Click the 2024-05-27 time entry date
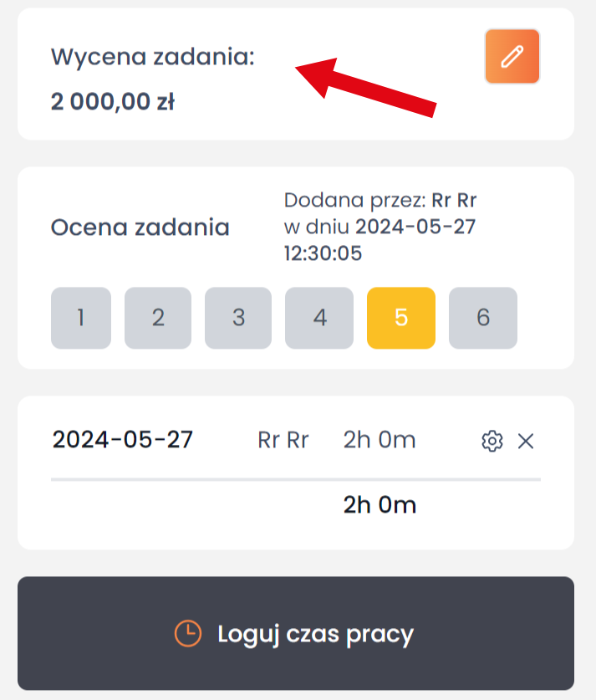Viewport: 596px width, 700px height. (123, 440)
